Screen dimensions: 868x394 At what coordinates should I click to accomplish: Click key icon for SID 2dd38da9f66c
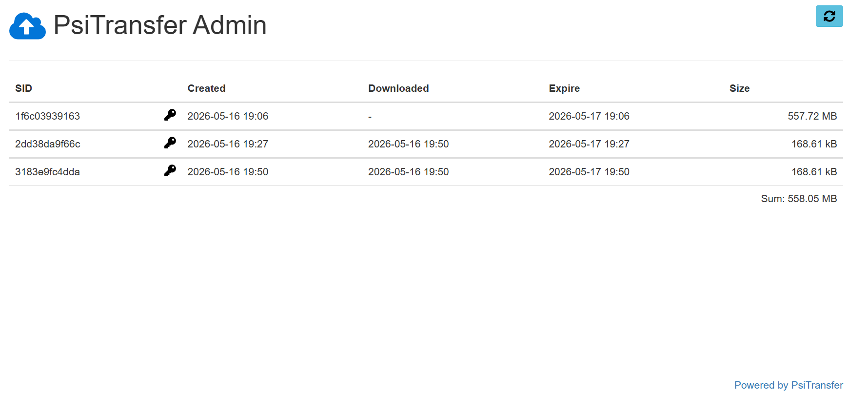[x=170, y=143]
